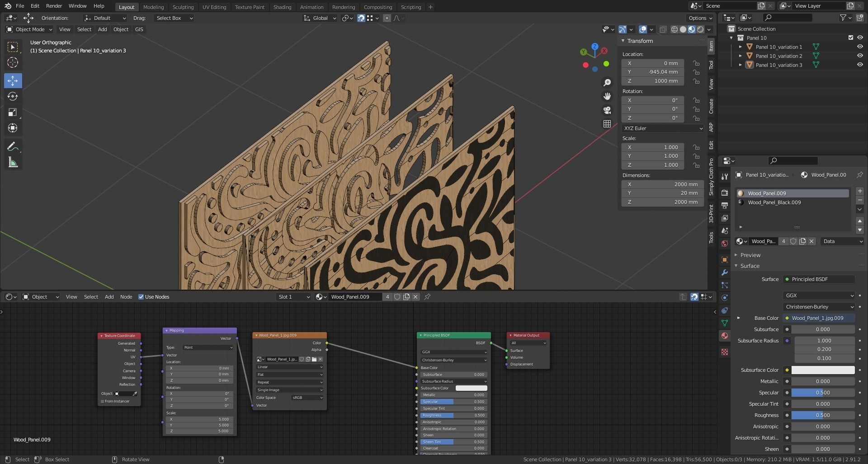The width and height of the screenshot is (868, 464).
Task: Open the Mapping Type Point dropdown
Action: (x=208, y=347)
